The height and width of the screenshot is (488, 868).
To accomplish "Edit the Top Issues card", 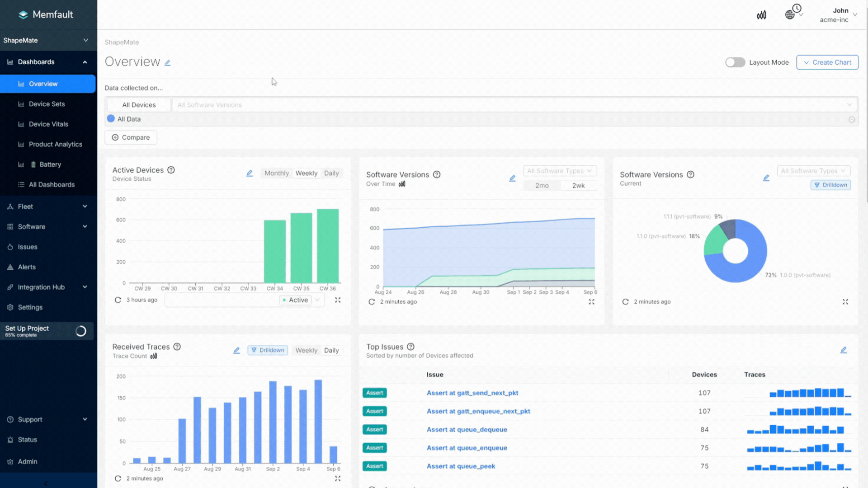I will (844, 350).
